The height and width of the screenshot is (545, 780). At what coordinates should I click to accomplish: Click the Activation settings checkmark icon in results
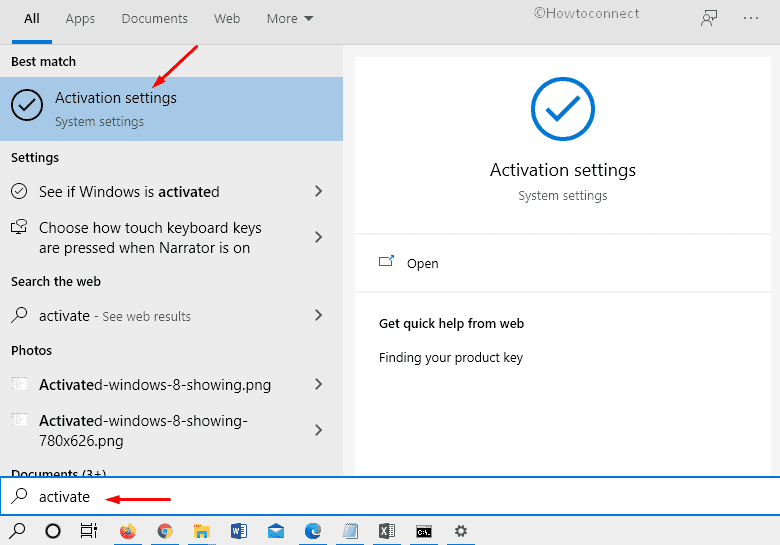coord(27,105)
